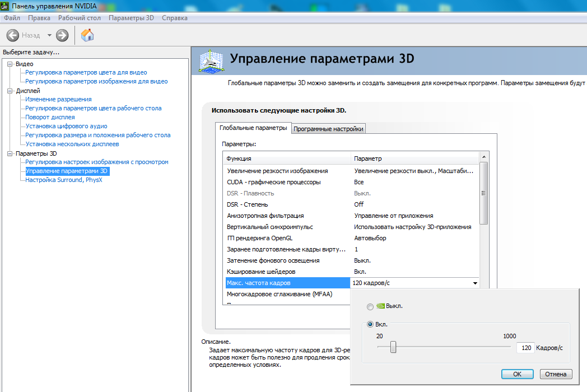Click the Отмена button

coord(556,374)
